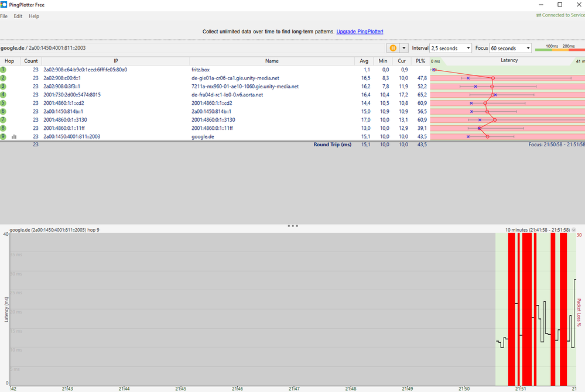Sort by the Name column header
The height and width of the screenshot is (392, 585).
tap(272, 61)
